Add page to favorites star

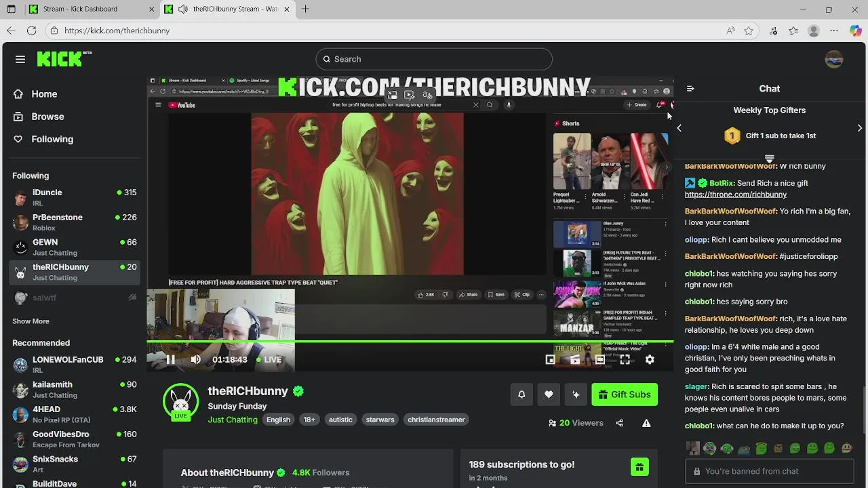[749, 30]
